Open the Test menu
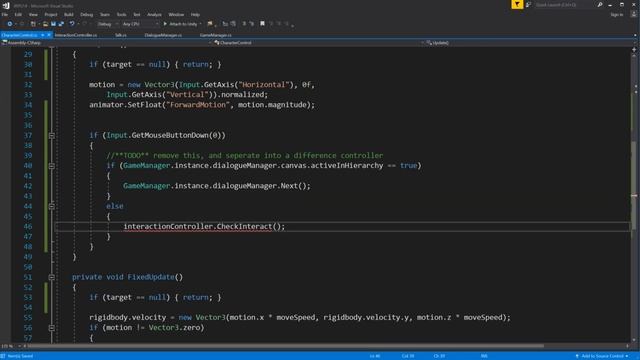This screenshot has width=640, height=360. click(137, 14)
